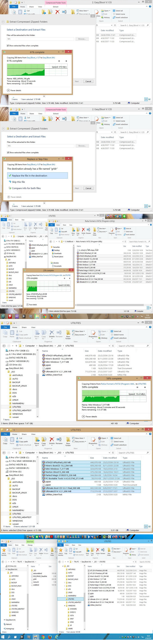Open Chrome icon on the Windows 8 taskbar
Viewport: 153px width, 644px height.
[x=44, y=316]
